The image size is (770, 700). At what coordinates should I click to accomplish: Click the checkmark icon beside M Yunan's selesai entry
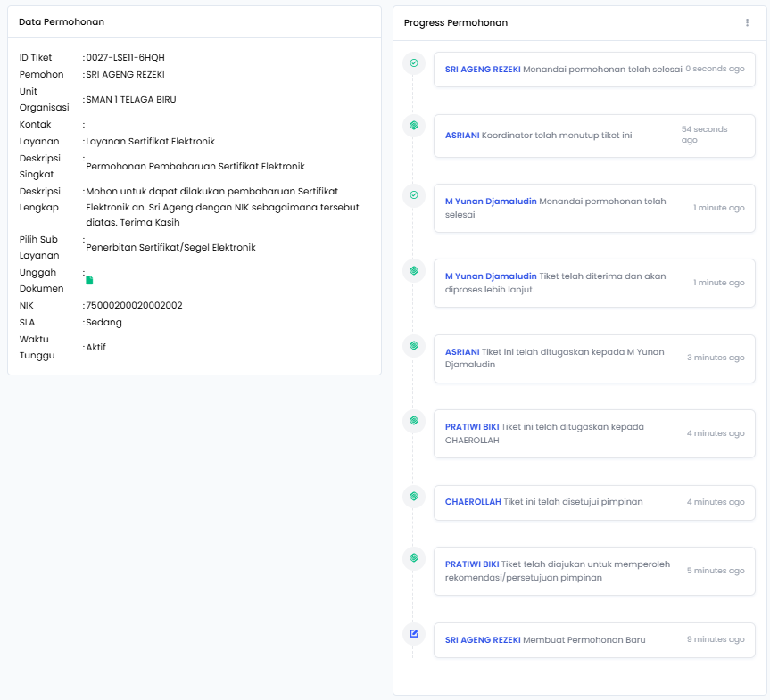(413, 194)
